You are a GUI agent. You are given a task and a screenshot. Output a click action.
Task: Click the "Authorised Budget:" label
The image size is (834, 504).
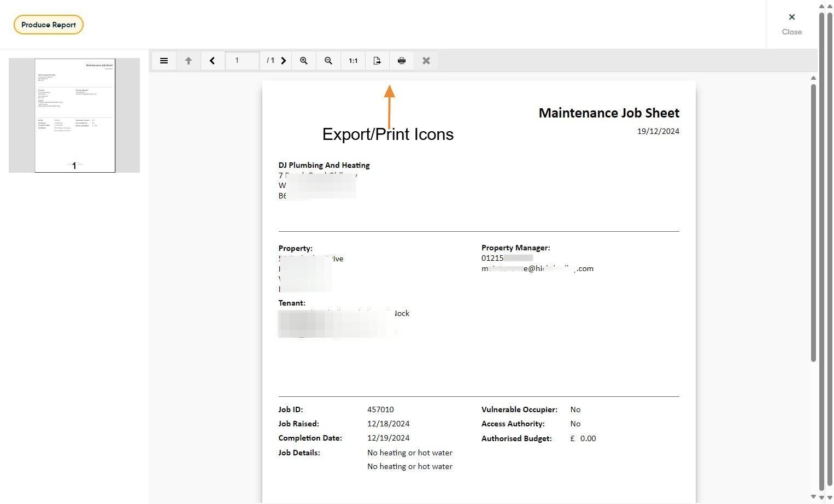tap(516, 438)
